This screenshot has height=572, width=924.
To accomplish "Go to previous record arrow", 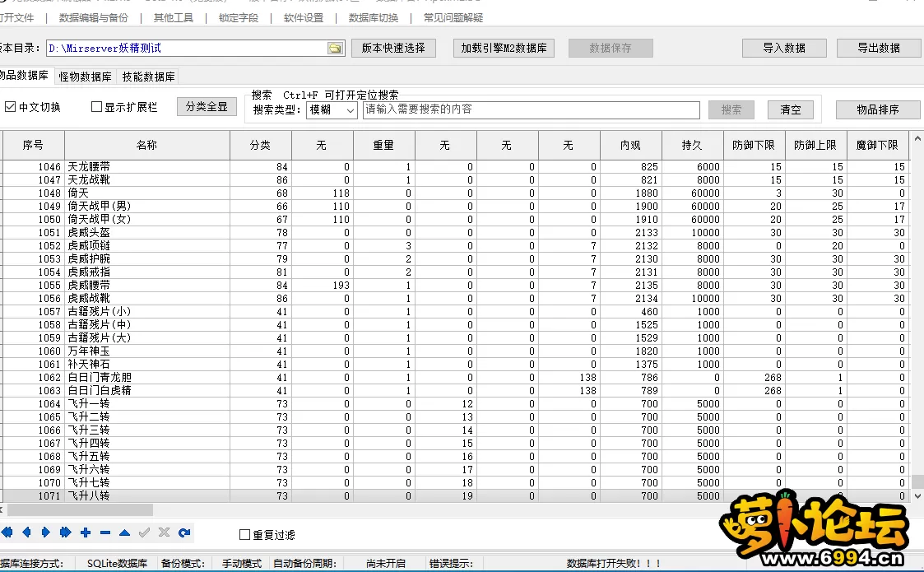I will [26, 532].
